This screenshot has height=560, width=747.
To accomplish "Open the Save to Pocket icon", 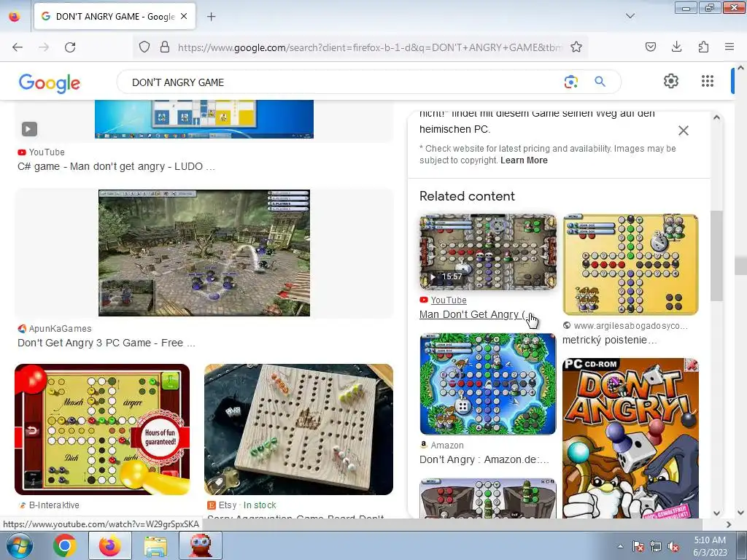I will coord(650,47).
